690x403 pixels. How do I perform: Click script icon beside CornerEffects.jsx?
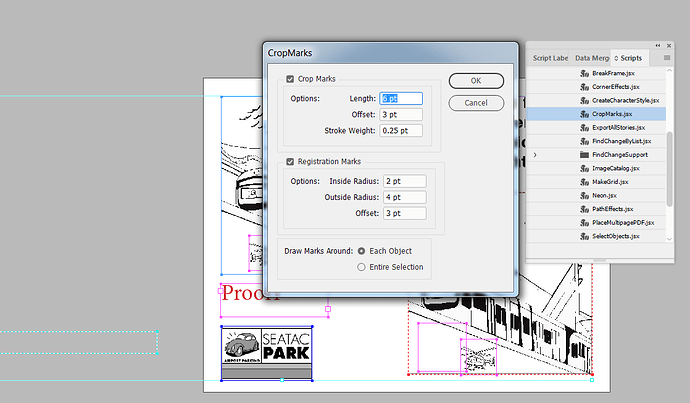(584, 87)
